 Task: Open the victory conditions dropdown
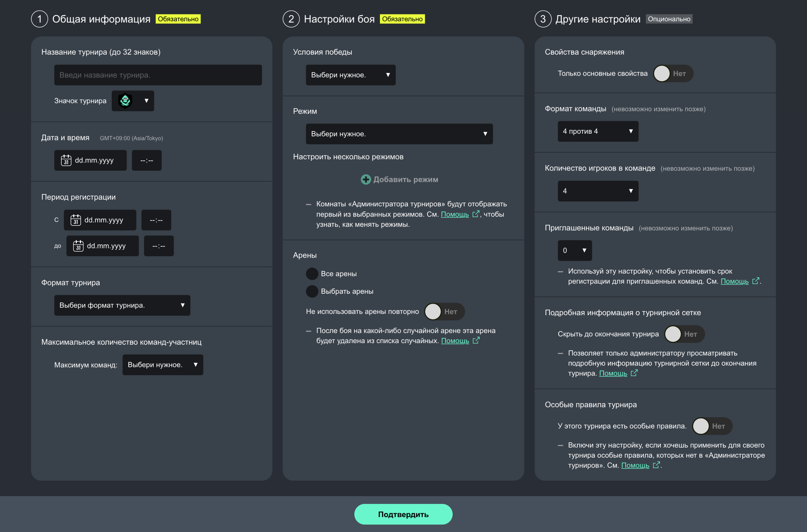click(x=350, y=75)
